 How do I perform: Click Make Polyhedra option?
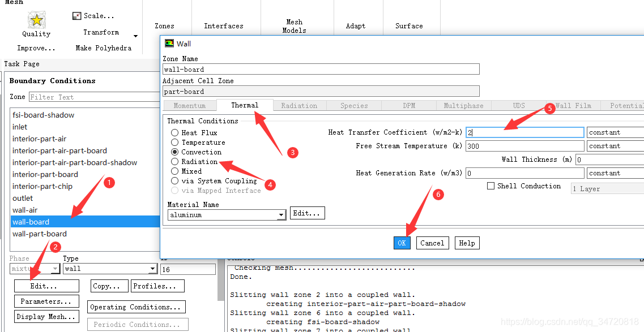pyautogui.click(x=104, y=48)
